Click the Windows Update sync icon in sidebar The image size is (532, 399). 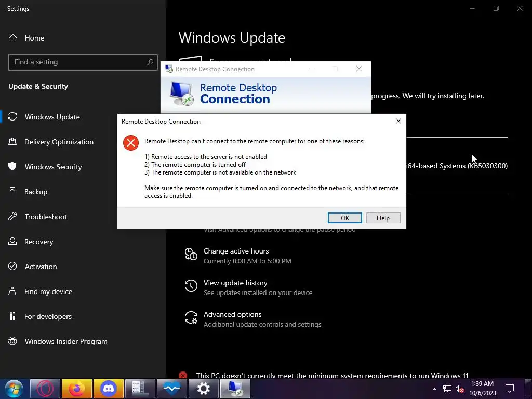click(x=12, y=117)
